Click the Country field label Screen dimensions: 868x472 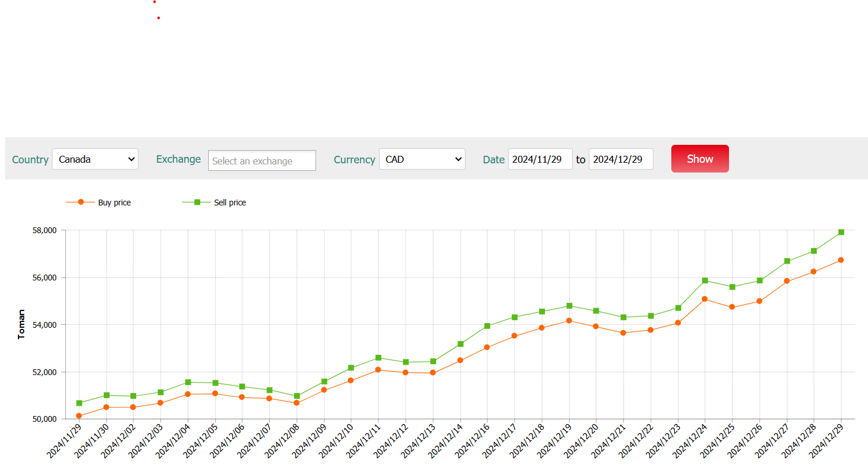[x=30, y=160]
